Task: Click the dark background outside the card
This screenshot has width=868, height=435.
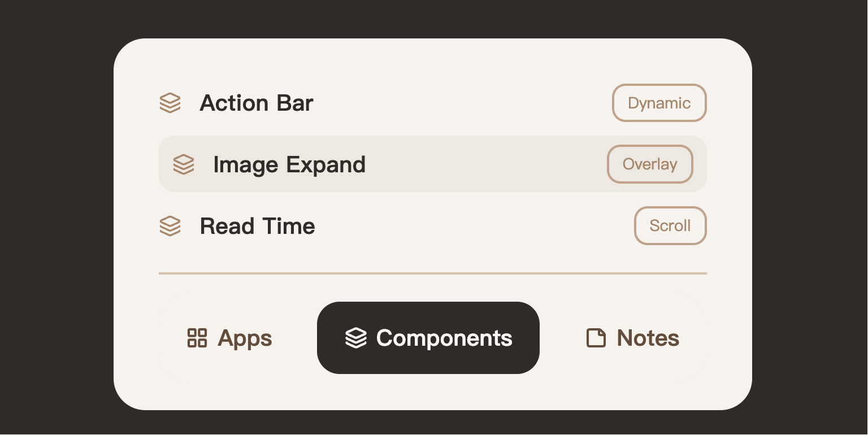Action: (x=57, y=226)
